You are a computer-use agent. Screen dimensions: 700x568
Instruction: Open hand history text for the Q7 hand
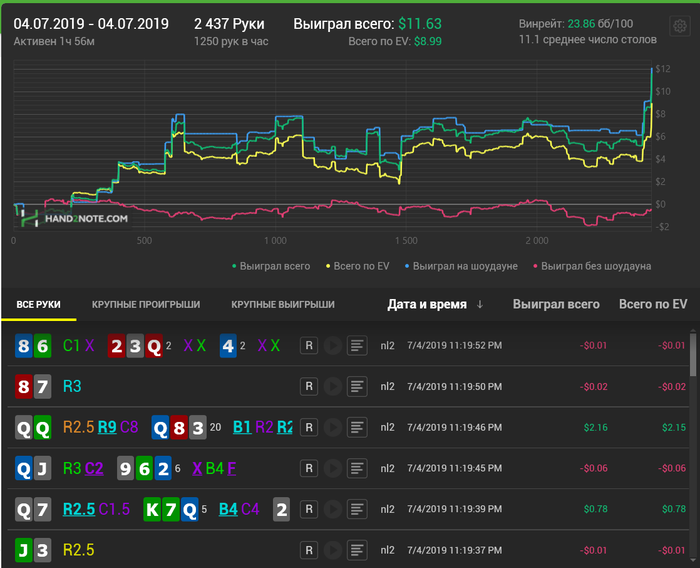pos(357,508)
